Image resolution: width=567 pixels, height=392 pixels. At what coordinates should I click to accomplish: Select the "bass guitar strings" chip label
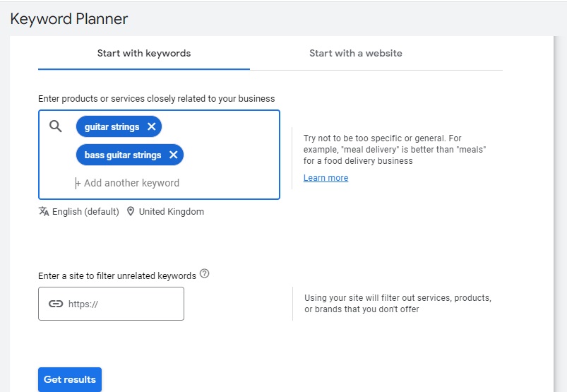pyautogui.click(x=123, y=155)
